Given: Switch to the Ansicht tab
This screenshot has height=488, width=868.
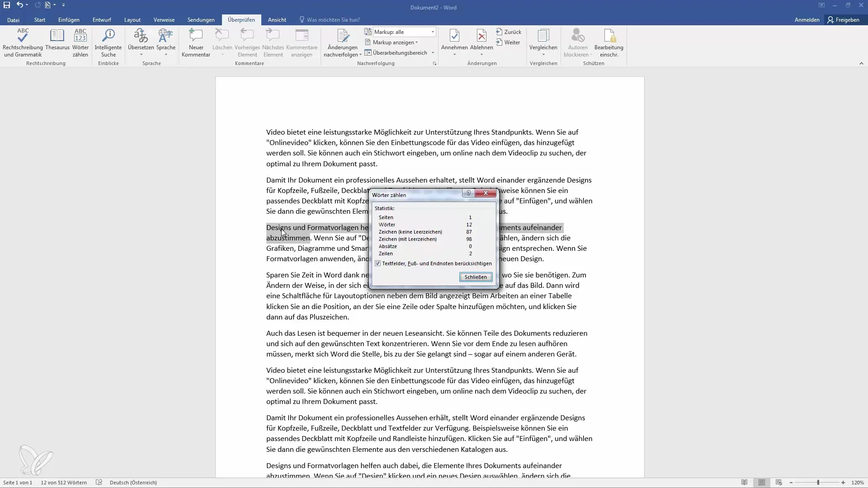Looking at the screenshot, I should click(x=277, y=20).
